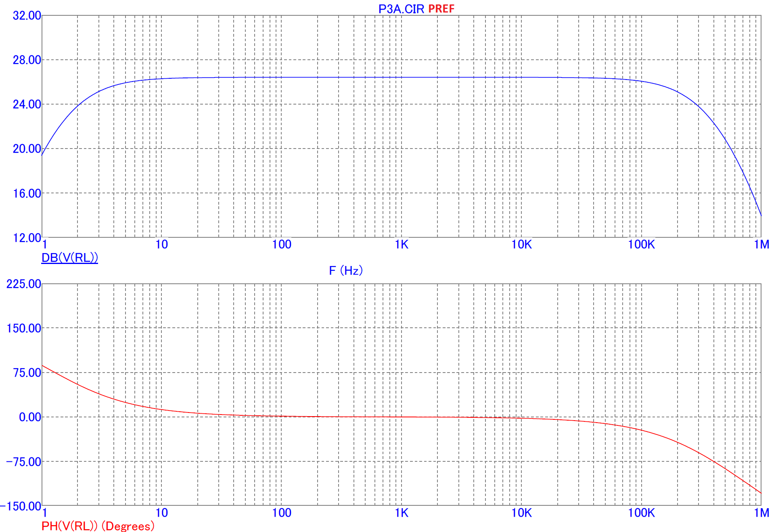Click the 1K label under phase plot
The image size is (776, 532).
(402, 513)
